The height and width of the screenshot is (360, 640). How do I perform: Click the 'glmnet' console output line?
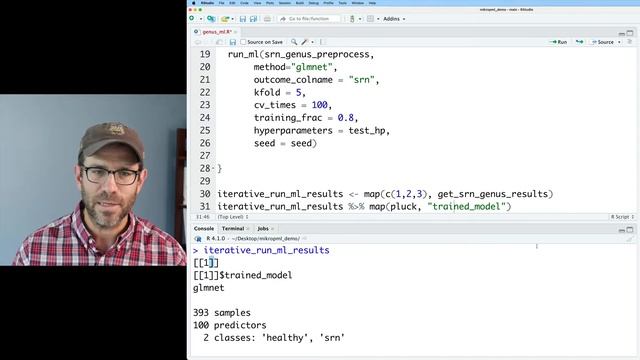[209, 288]
